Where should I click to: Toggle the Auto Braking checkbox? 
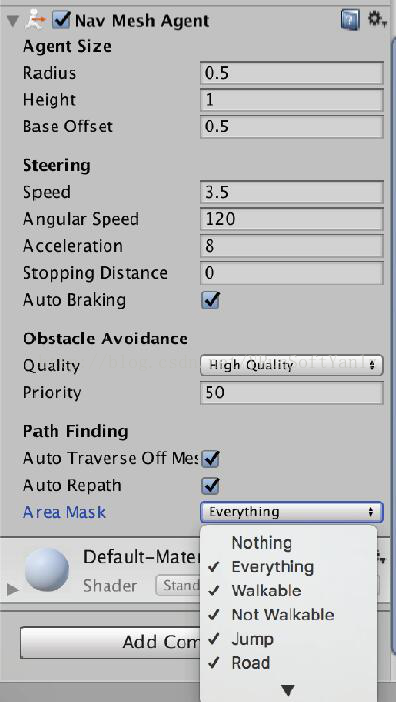[210, 300]
